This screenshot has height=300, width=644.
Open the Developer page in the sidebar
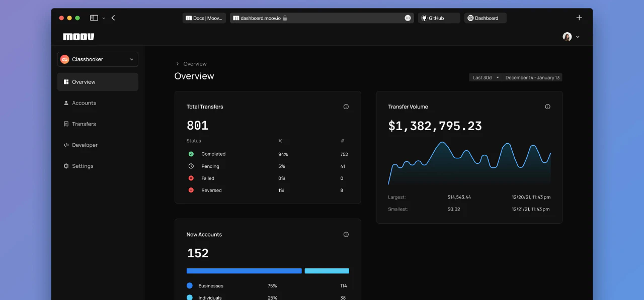(x=98, y=145)
